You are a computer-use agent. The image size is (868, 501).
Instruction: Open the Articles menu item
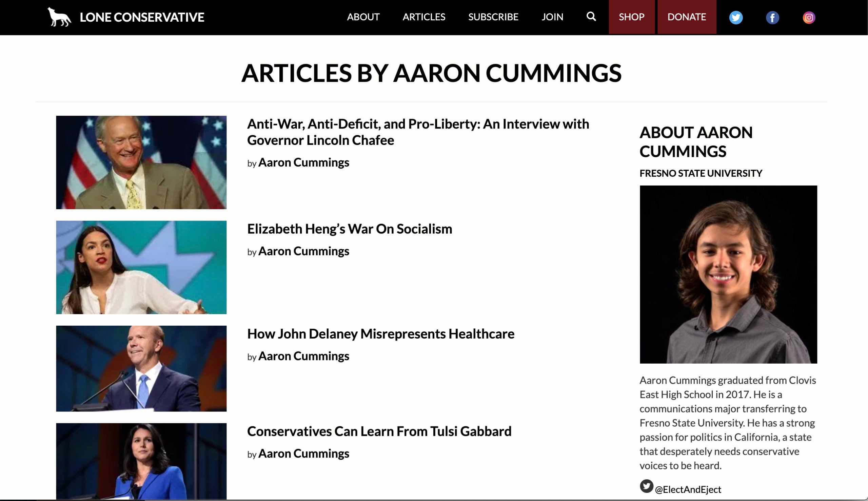tap(424, 17)
